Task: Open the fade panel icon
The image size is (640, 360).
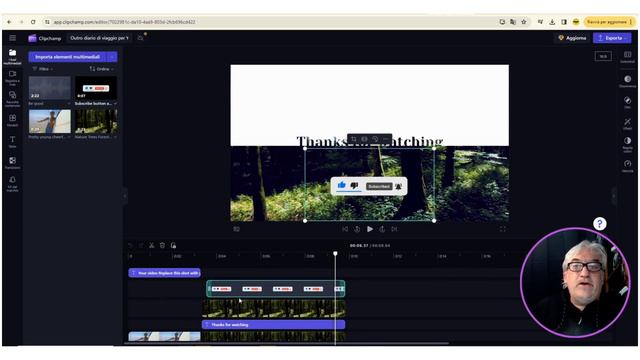Action: [x=627, y=81]
